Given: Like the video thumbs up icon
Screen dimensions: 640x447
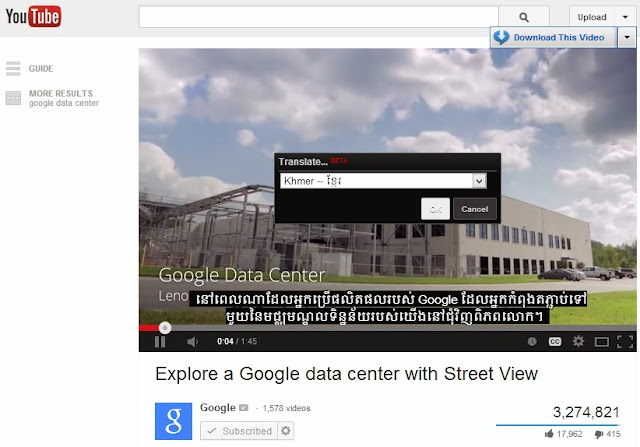Looking at the screenshot, I should pyautogui.click(x=549, y=434).
